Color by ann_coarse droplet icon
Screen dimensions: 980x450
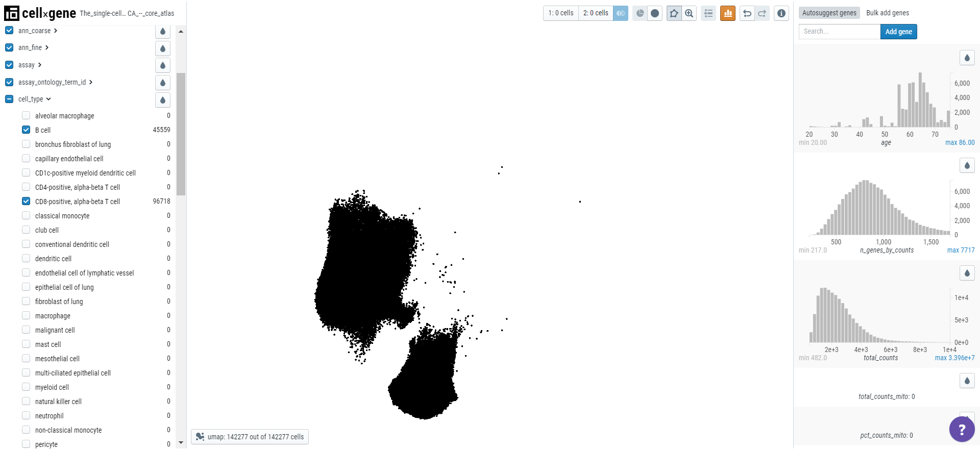point(163,31)
